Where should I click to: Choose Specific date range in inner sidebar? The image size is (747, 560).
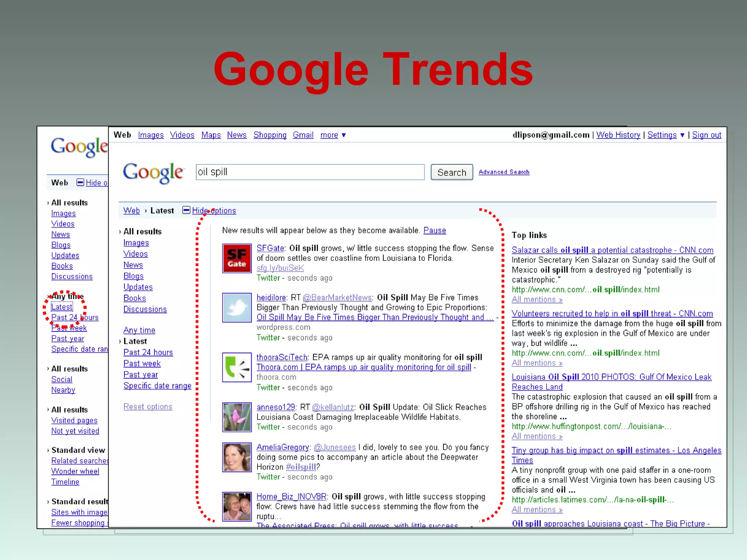tap(157, 386)
